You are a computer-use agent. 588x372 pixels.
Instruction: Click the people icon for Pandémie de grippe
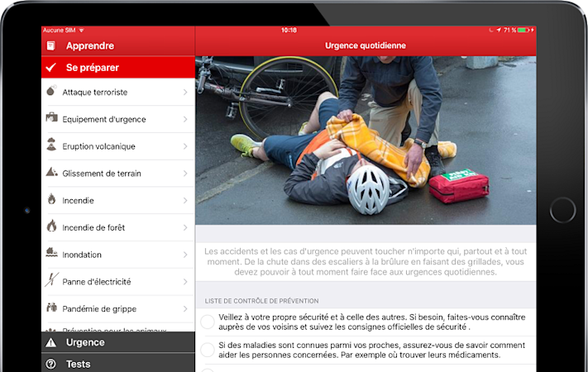click(52, 308)
